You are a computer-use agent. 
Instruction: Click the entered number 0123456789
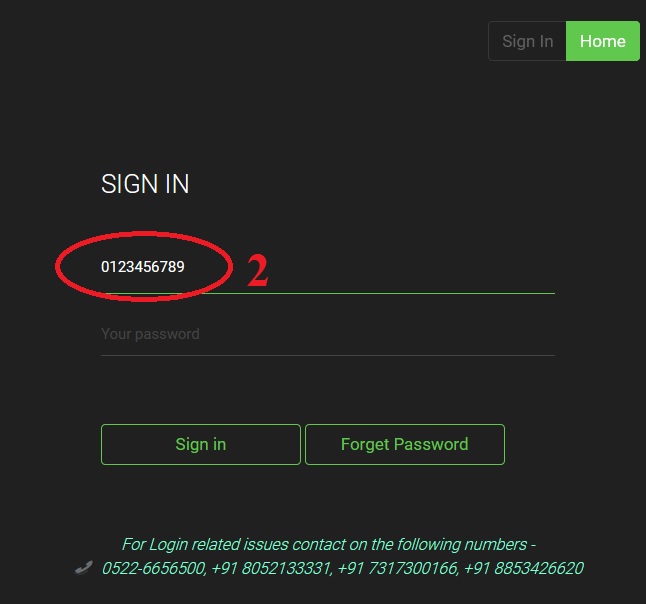coord(142,267)
